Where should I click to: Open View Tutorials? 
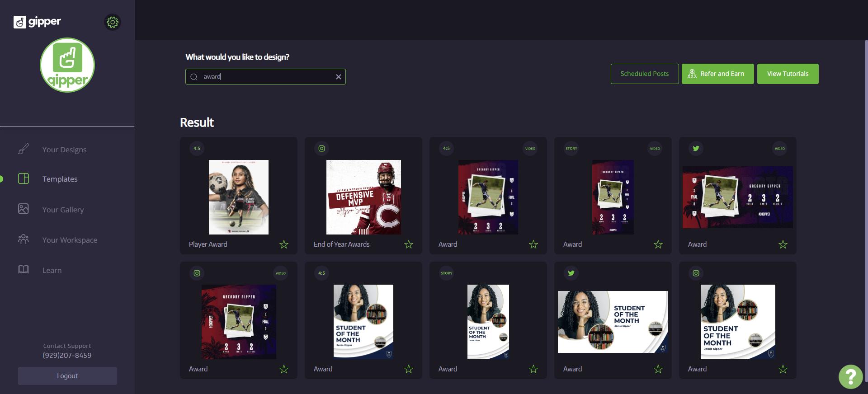tap(788, 74)
